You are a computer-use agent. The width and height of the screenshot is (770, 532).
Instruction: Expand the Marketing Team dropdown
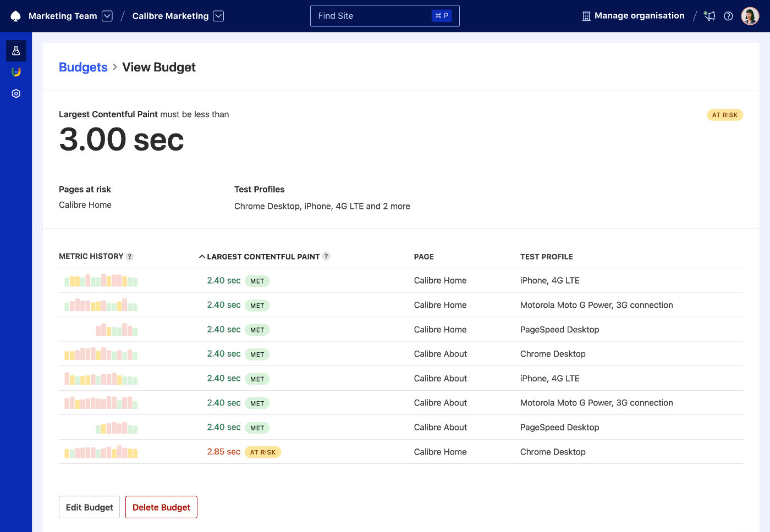107,15
